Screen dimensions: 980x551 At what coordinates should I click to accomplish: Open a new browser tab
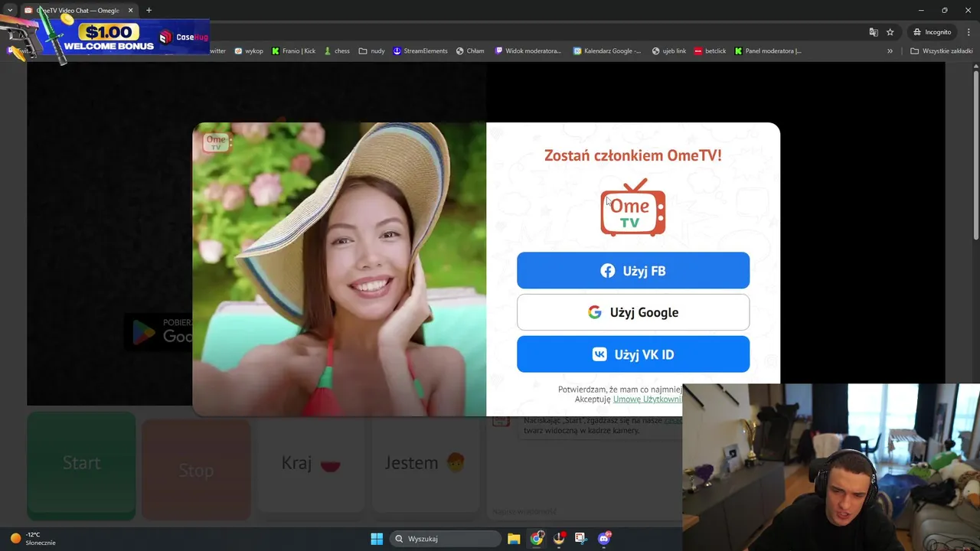tap(149, 11)
